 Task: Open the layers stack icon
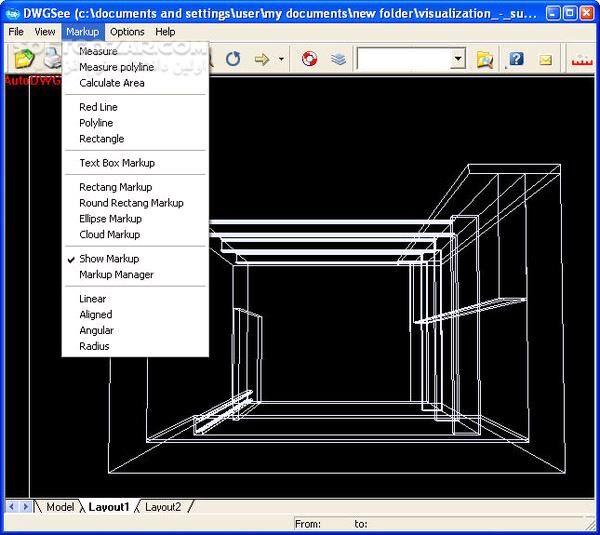click(338, 60)
